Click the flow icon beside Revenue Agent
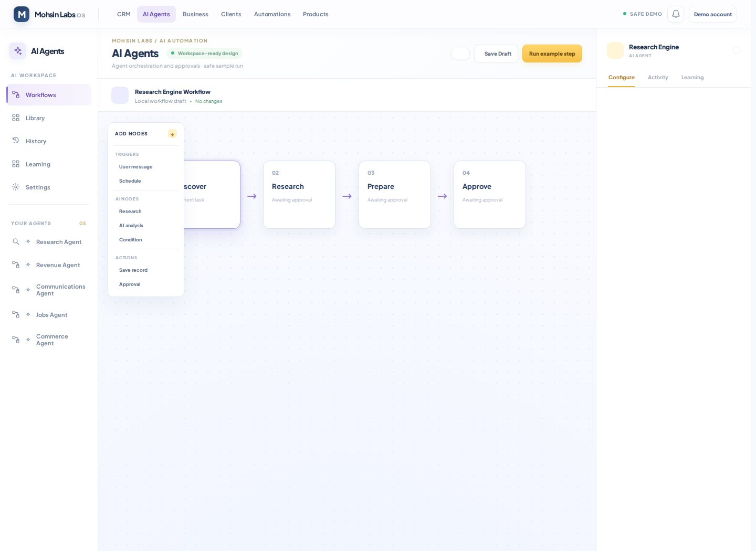The height and width of the screenshot is (551, 756). 16,265
